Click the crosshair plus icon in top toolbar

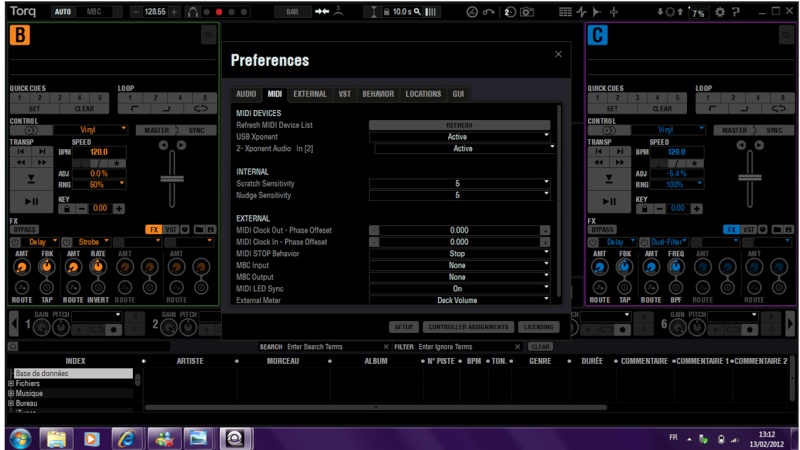pyautogui.click(x=613, y=12)
